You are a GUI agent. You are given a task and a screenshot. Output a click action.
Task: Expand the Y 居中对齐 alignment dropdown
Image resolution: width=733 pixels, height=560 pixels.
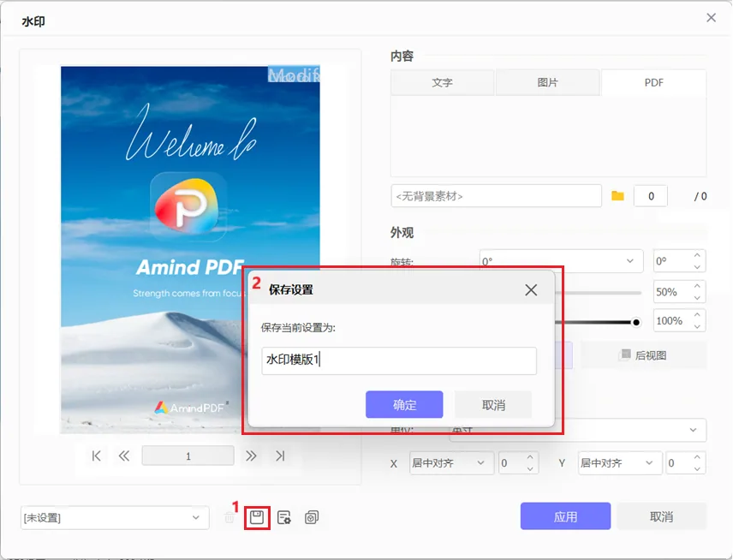point(620,462)
